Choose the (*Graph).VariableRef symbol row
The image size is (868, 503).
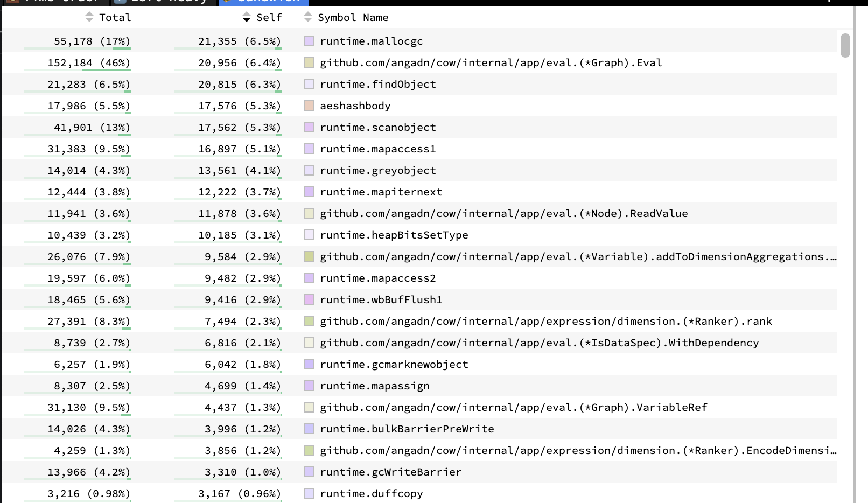coord(513,407)
